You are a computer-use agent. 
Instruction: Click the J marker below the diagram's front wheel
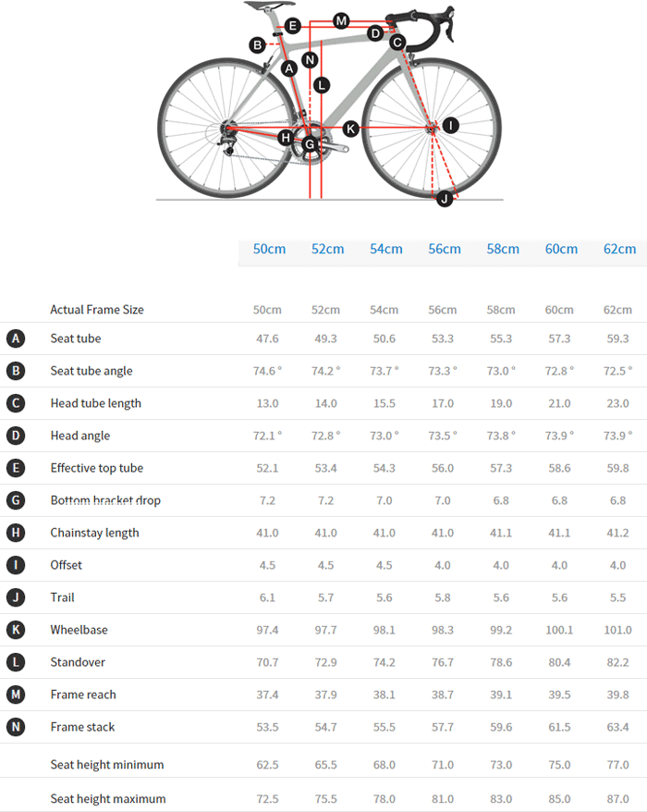click(445, 198)
